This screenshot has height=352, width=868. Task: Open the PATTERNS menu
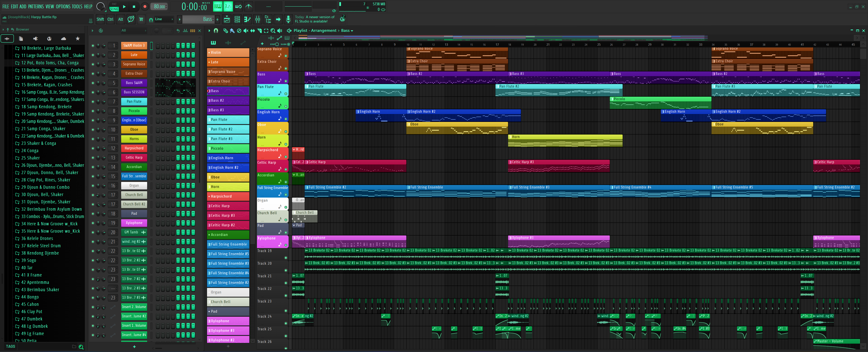pyautogui.click(x=36, y=6)
